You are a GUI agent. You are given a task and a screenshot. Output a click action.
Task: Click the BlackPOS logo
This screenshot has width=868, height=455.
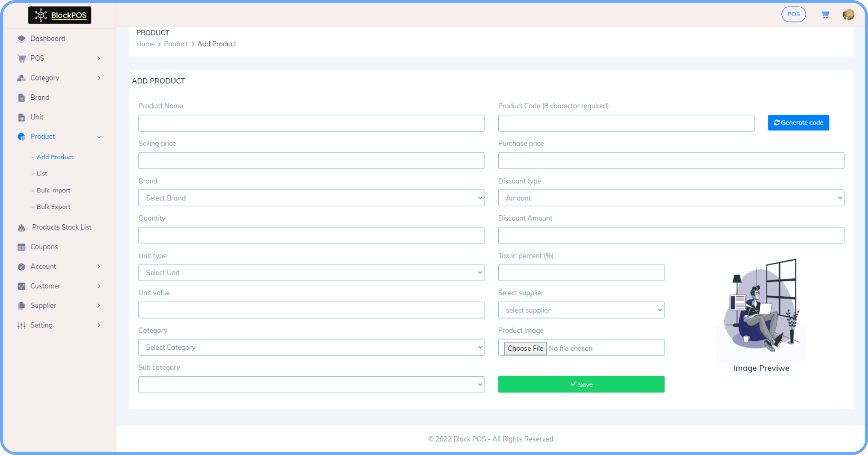pos(59,15)
